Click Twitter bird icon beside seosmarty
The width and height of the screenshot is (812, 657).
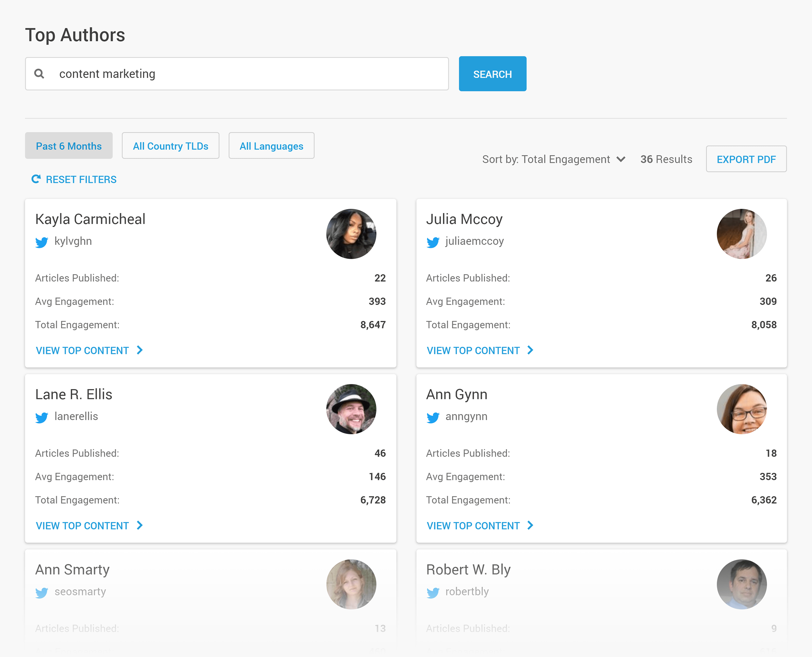42,593
